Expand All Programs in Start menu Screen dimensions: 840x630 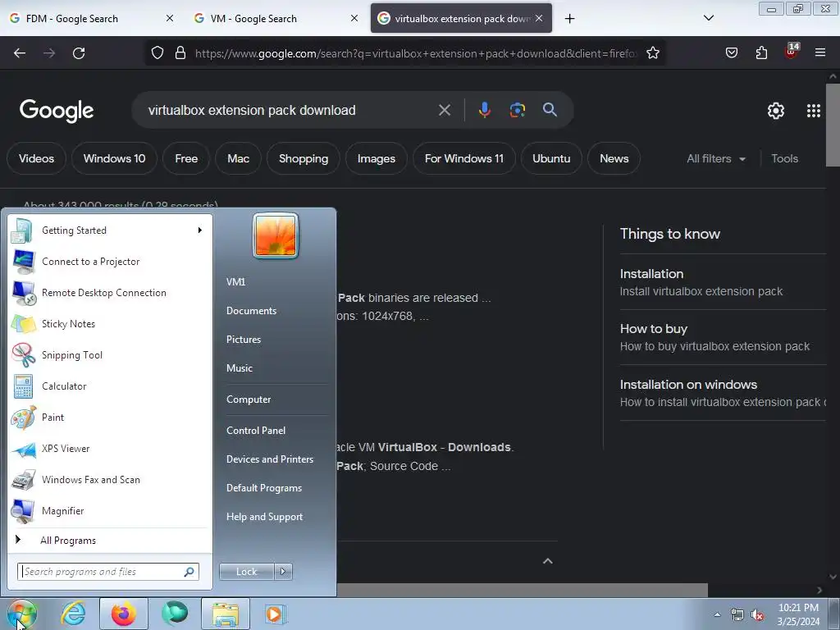point(110,541)
